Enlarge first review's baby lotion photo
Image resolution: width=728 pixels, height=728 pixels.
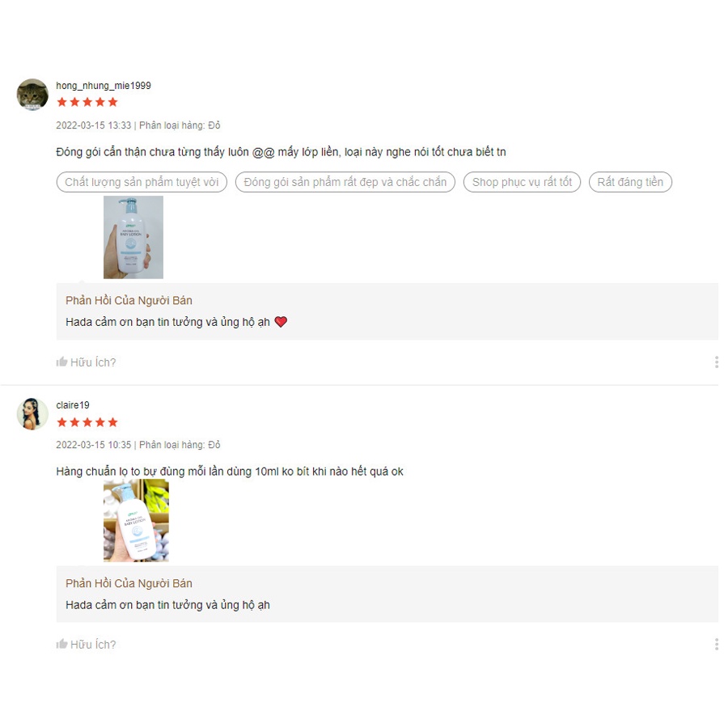coord(133,237)
